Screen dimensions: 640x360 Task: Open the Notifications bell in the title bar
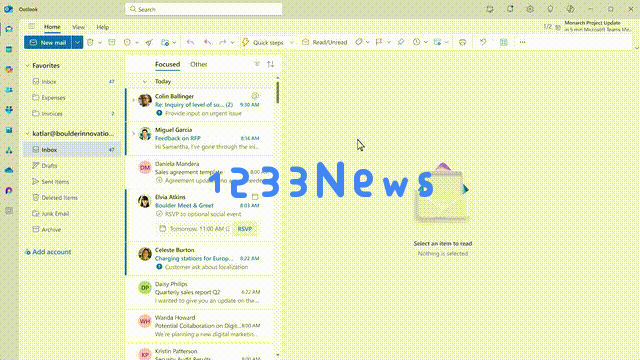point(510,9)
